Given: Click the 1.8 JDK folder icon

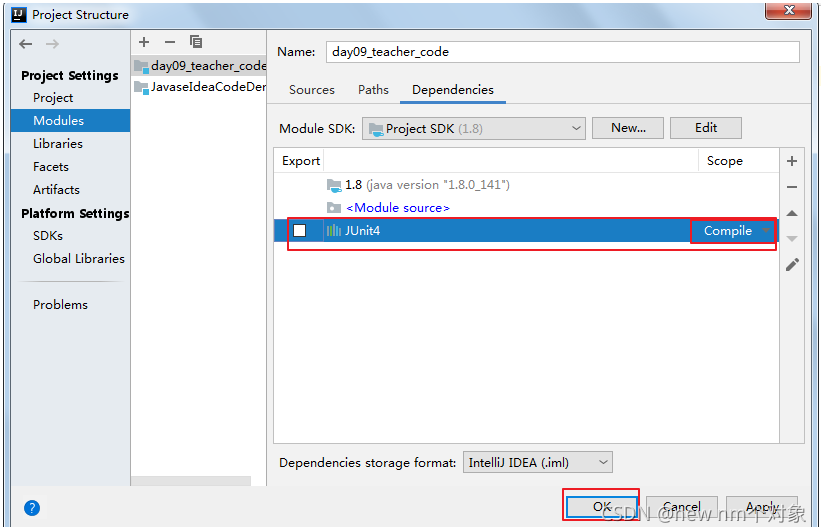Looking at the screenshot, I should (334, 185).
